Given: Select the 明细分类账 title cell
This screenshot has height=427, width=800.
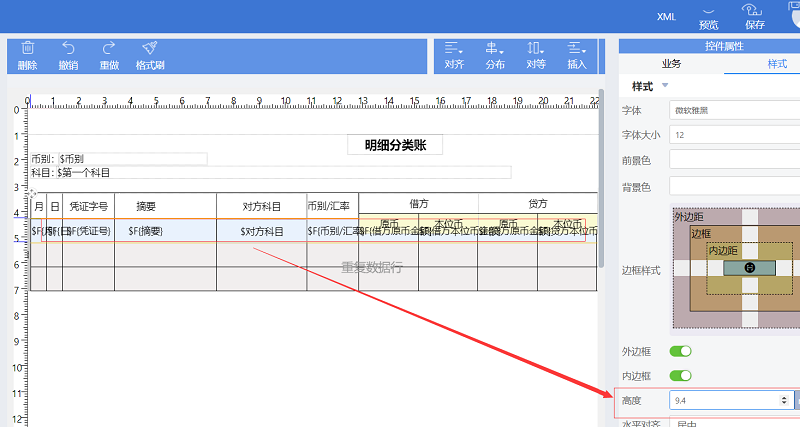Looking at the screenshot, I should click(x=395, y=146).
